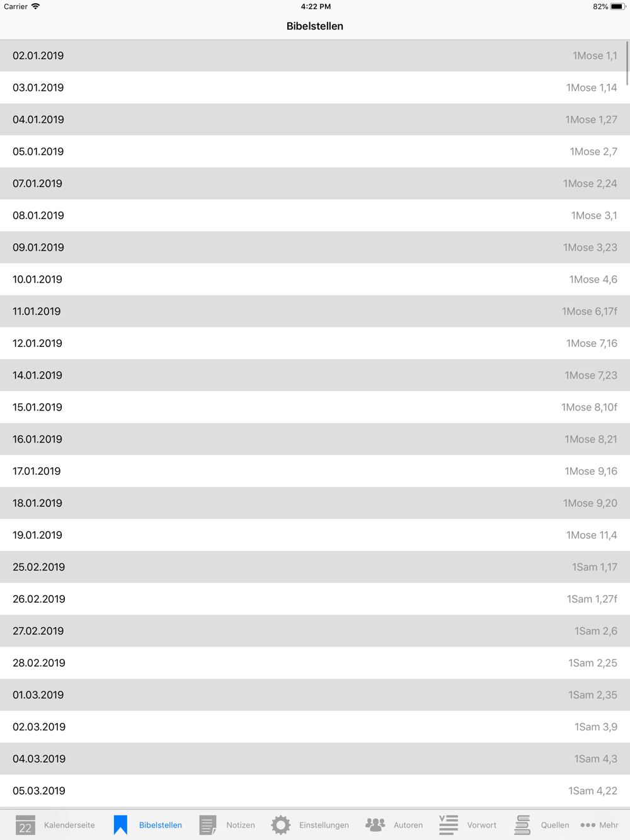Select entry 02.01.2019 1Mose 1,1
630x840 pixels.
pos(315,55)
